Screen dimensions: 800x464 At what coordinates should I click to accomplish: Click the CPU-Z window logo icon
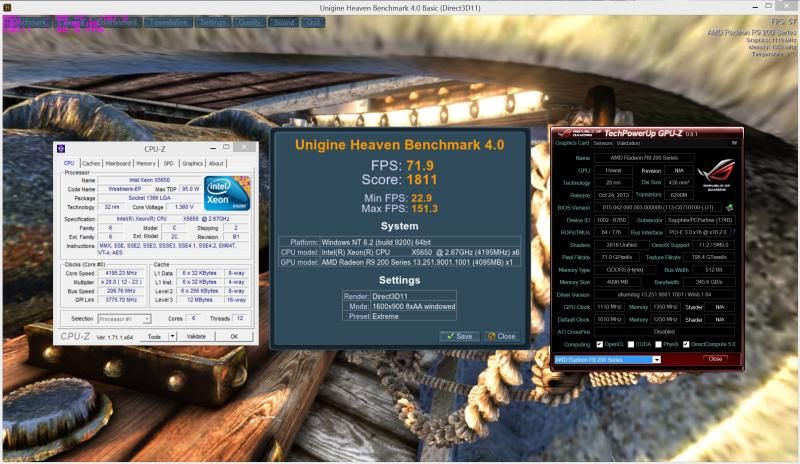[61, 149]
